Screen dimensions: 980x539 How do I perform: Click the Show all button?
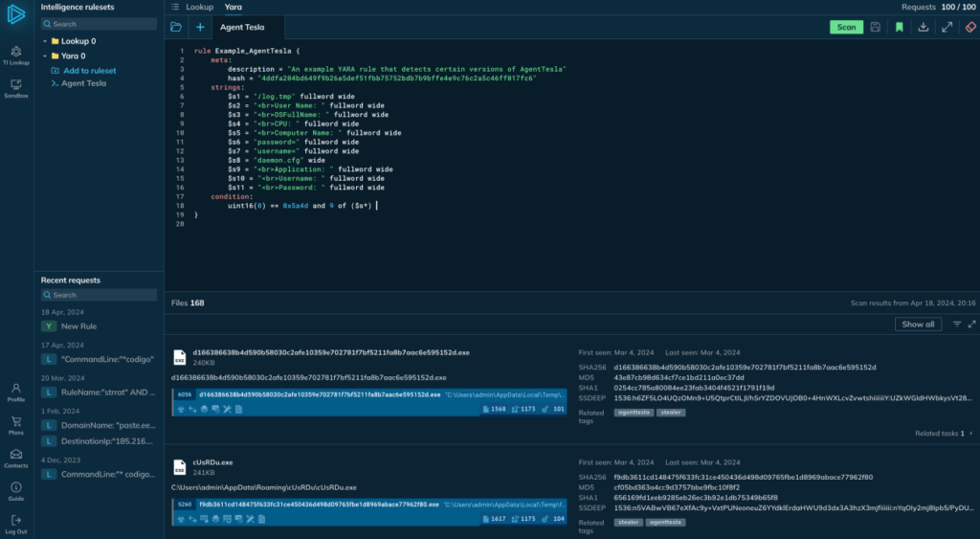(918, 324)
